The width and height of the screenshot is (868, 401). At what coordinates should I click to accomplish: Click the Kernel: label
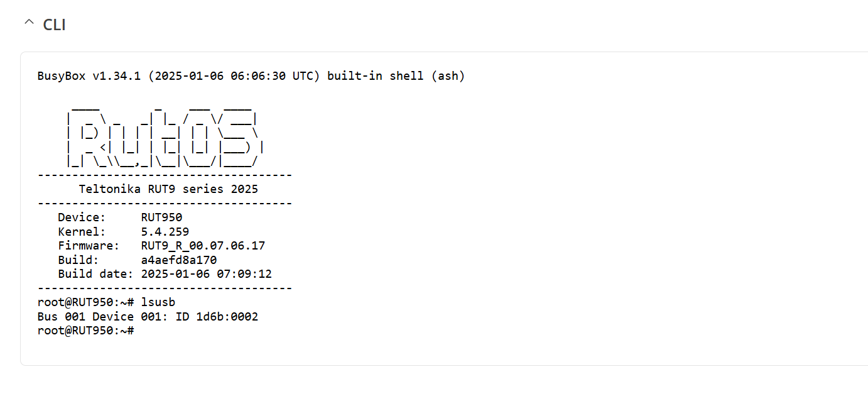pyautogui.click(x=82, y=232)
